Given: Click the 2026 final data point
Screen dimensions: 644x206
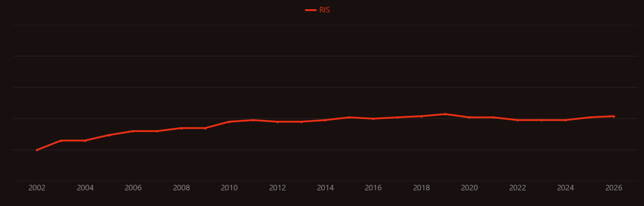Looking at the screenshot, I should tap(614, 116).
